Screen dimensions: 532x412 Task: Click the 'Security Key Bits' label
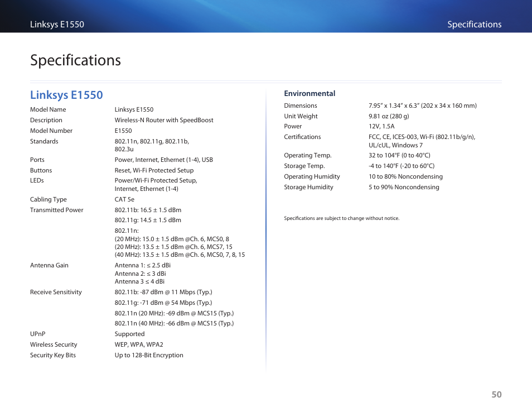[53, 355]
